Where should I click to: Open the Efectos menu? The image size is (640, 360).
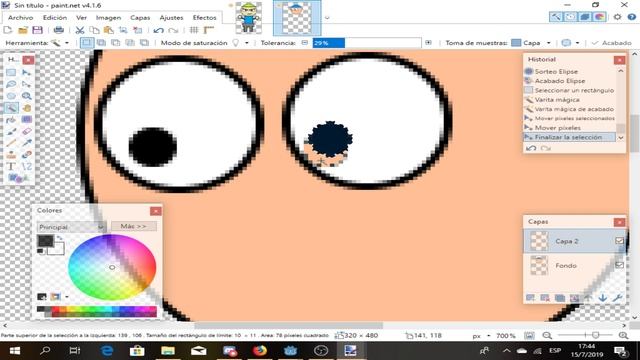(204, 18)
